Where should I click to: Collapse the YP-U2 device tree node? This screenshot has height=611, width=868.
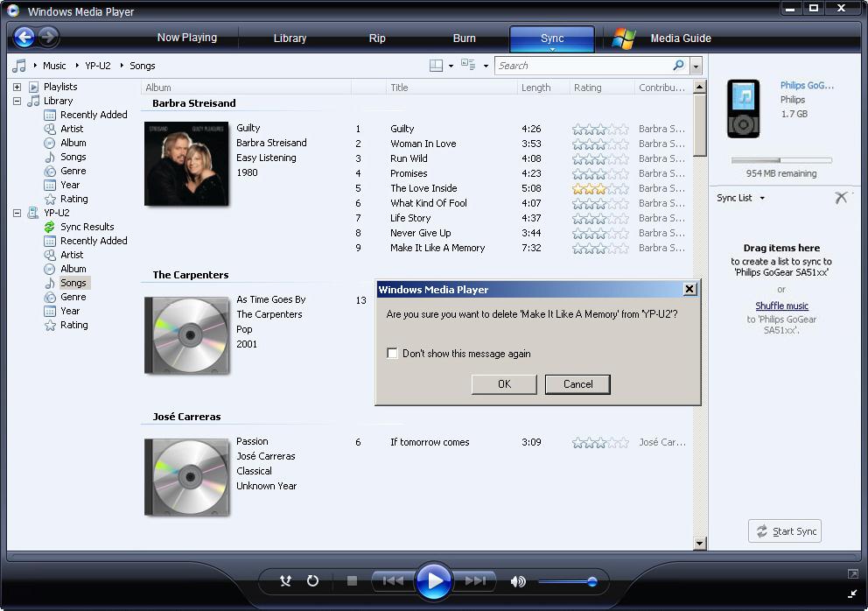click(17, 213)
